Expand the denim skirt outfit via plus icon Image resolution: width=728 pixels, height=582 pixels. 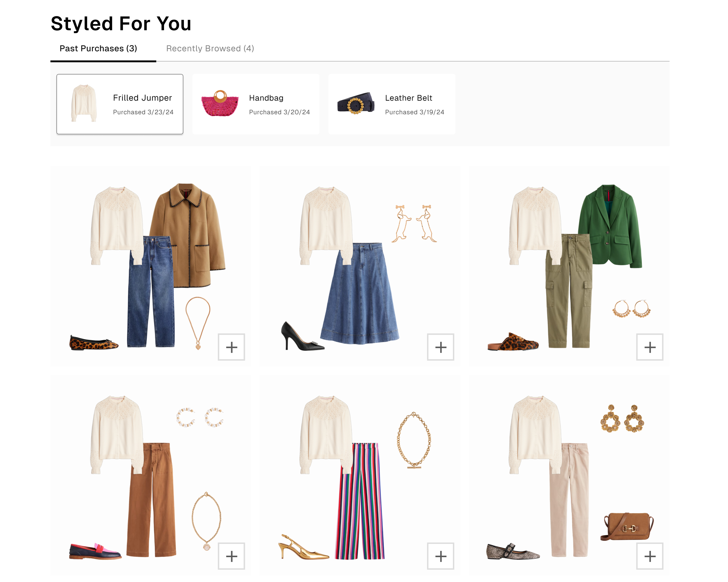(x=441, y=347)
